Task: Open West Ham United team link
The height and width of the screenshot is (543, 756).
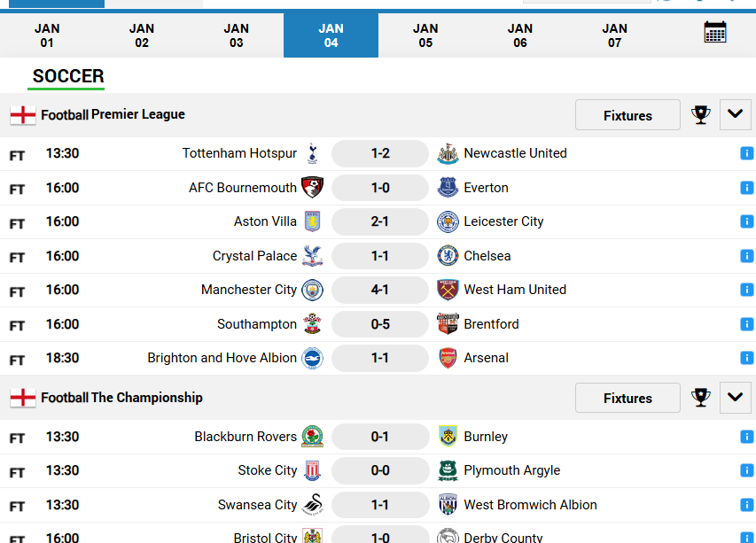Action: [515, 290]
